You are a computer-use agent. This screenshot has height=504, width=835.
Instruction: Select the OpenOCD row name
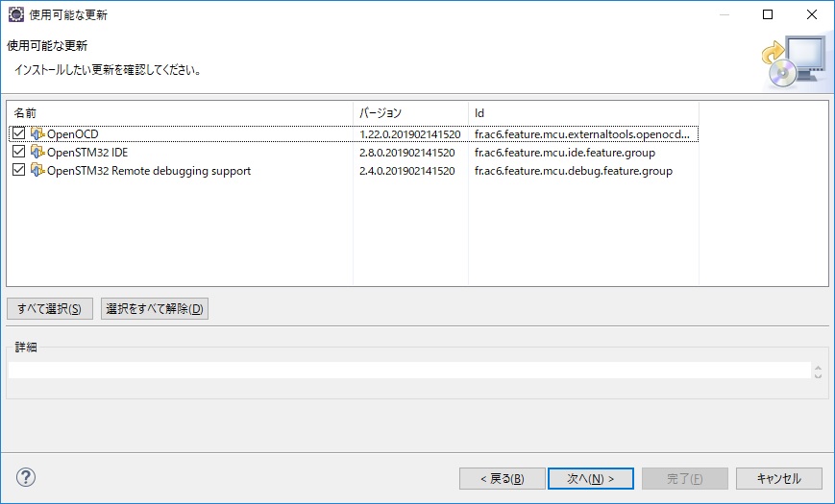tap(72, 134)
